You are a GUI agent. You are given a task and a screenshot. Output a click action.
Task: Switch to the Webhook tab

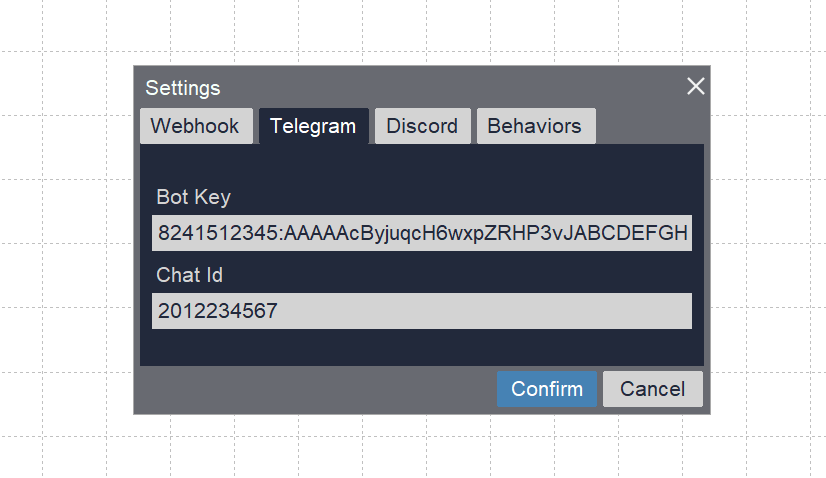point(195,126)
